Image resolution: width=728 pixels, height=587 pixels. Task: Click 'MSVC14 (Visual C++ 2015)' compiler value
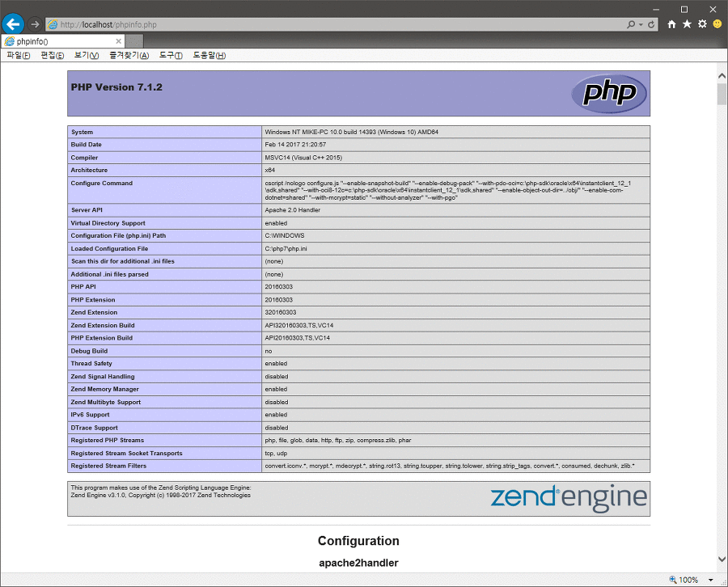303,158
